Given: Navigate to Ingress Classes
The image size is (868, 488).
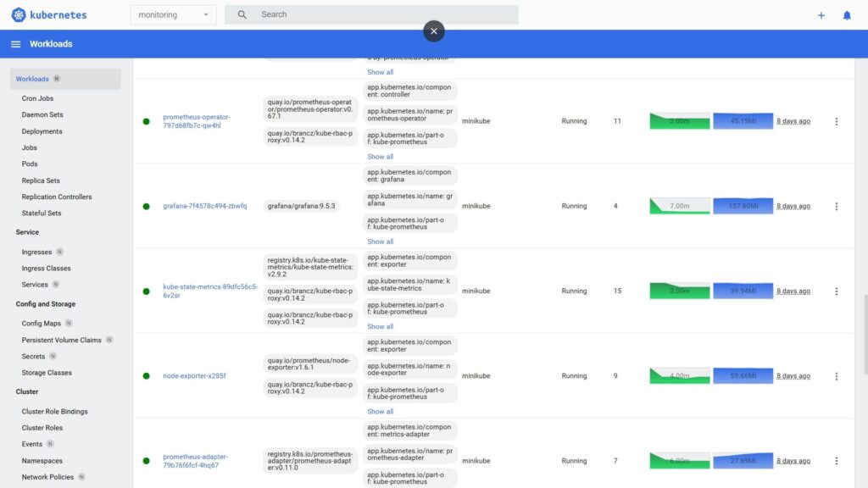Looking at the screenshot, I should [x=47, y=269].
